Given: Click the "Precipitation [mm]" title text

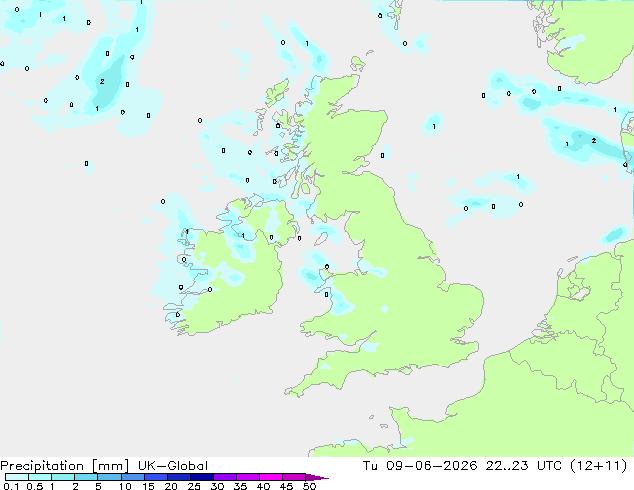Looking at the screenshot, I should click(65, 466).
